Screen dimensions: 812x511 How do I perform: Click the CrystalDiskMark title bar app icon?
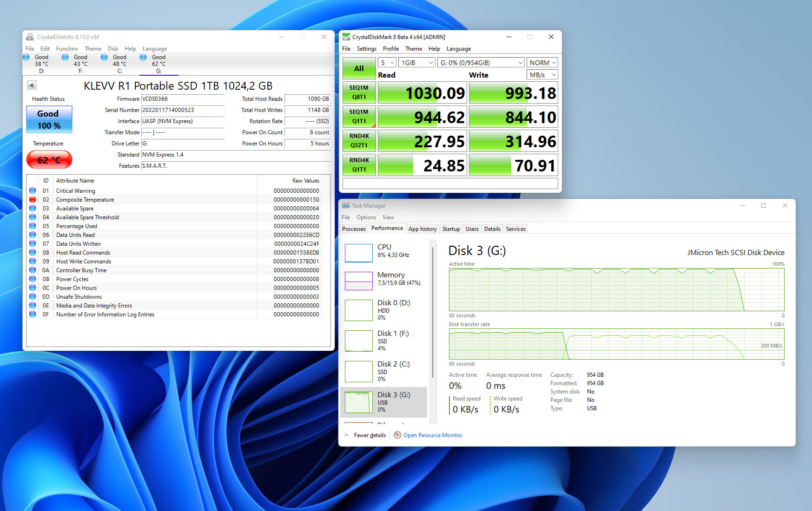click(x=346, y=37)
